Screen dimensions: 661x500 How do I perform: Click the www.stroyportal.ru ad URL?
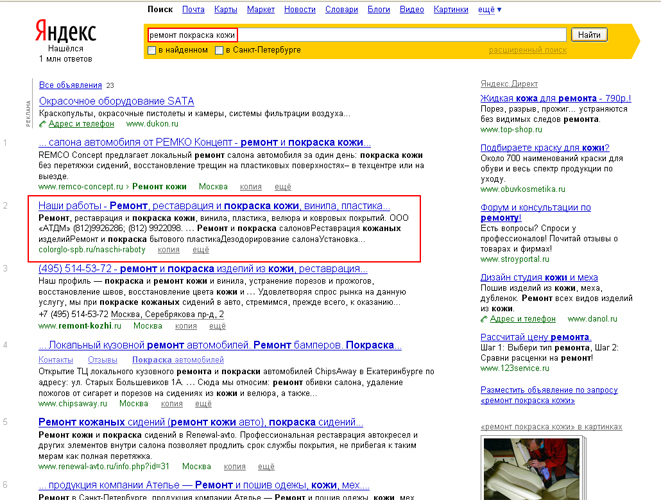tap(515, 259)
